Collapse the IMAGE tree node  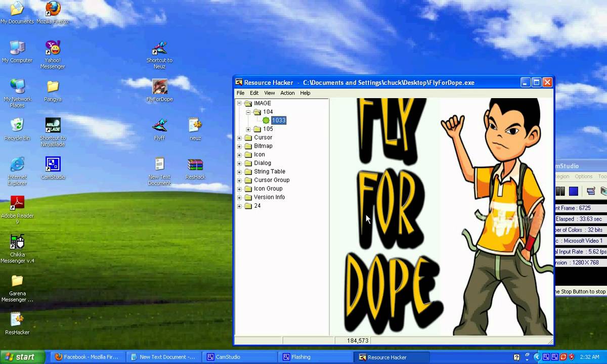click(239, 103)
